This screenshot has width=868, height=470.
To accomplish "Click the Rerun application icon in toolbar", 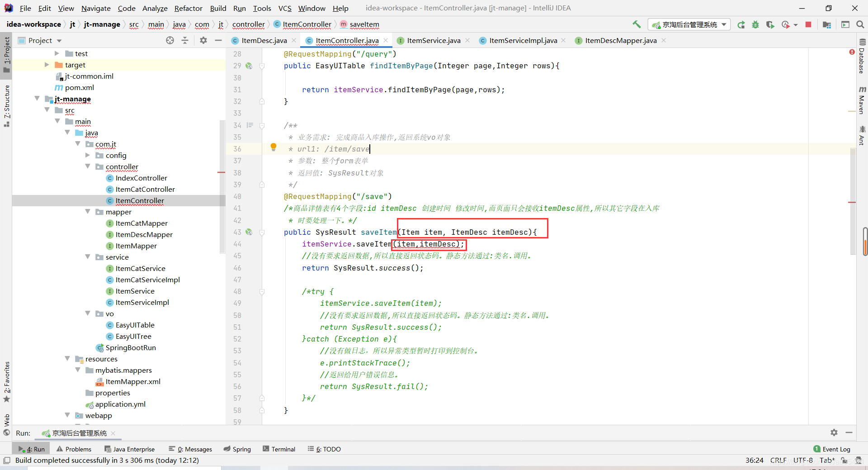I will point(741,24).
